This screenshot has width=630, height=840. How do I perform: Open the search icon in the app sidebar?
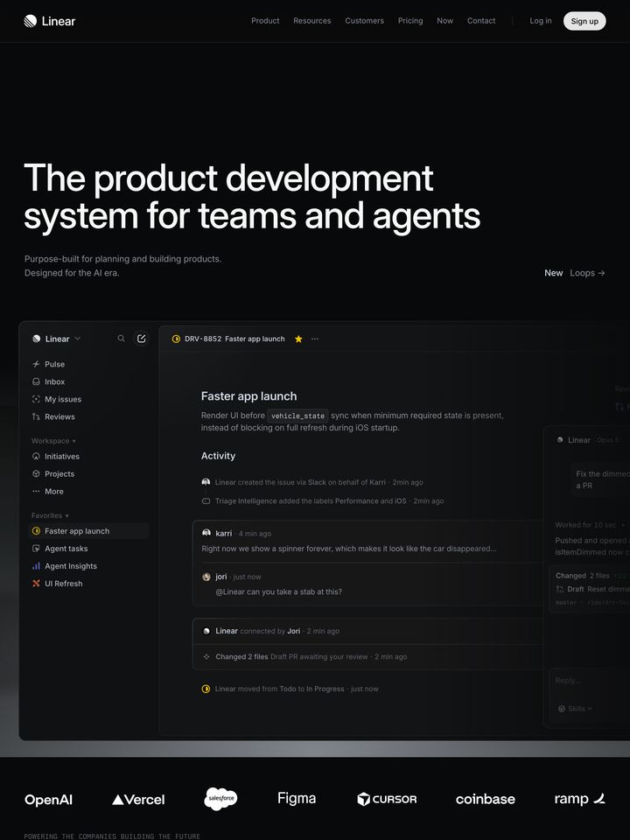coord(121,339)
